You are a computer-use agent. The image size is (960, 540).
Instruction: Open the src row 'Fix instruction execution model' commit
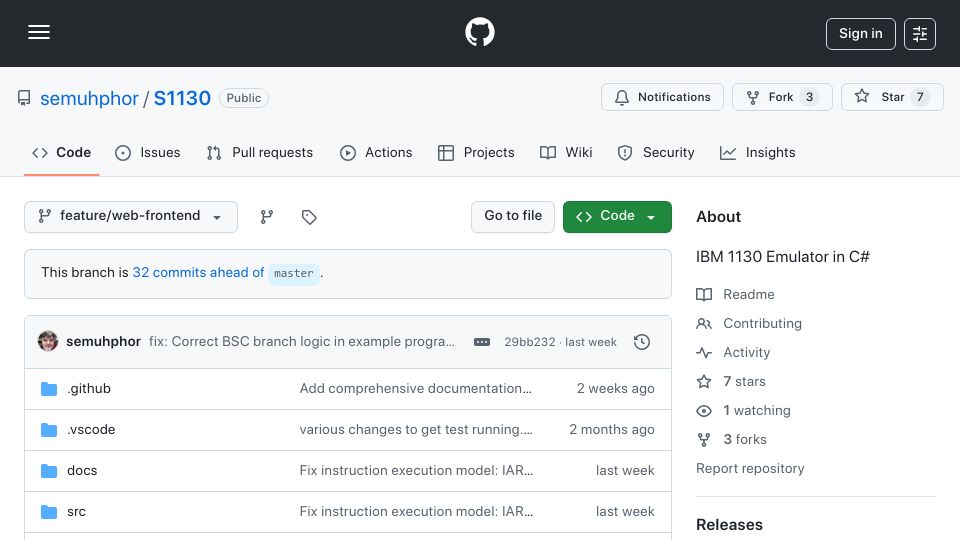tap(416, 512)
